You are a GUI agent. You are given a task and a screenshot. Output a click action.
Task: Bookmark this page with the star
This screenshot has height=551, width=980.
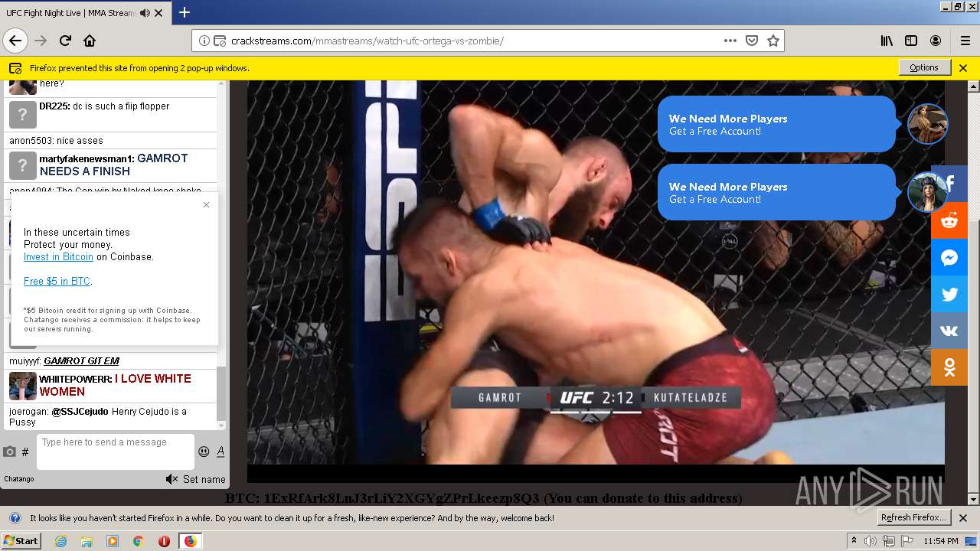pyautogui.click(x=773, y=41)
